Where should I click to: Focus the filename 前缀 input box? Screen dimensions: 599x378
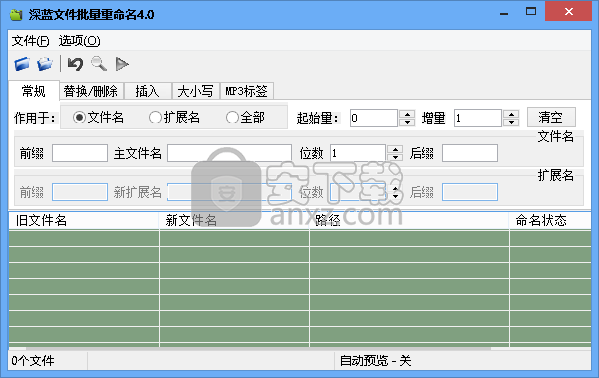tap(80, 153)
